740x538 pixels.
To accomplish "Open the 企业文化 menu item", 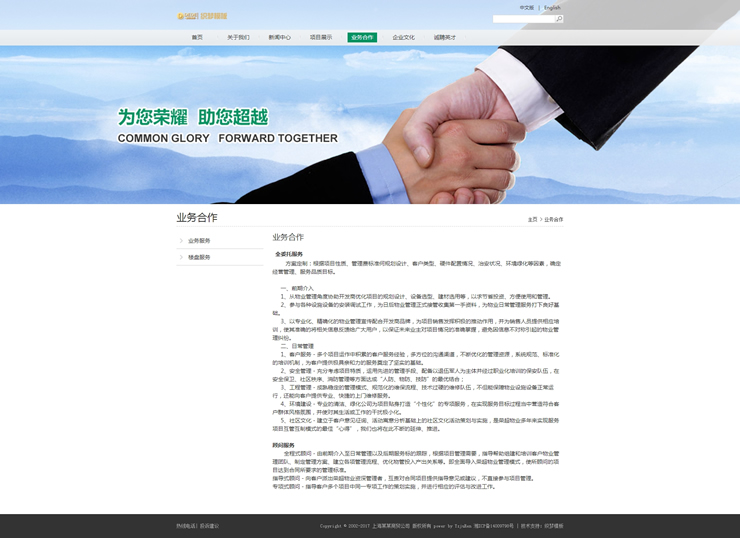I will coord(403,37).
